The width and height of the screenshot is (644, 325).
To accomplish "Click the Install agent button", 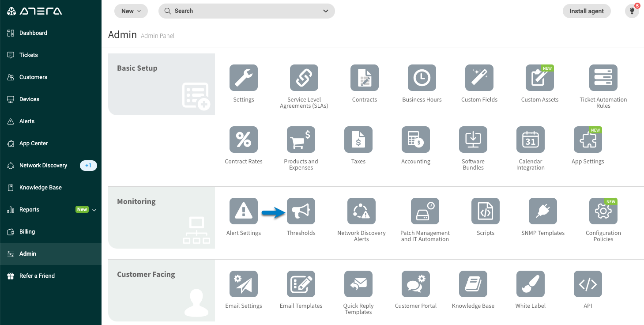I will [x=587, y=11].
